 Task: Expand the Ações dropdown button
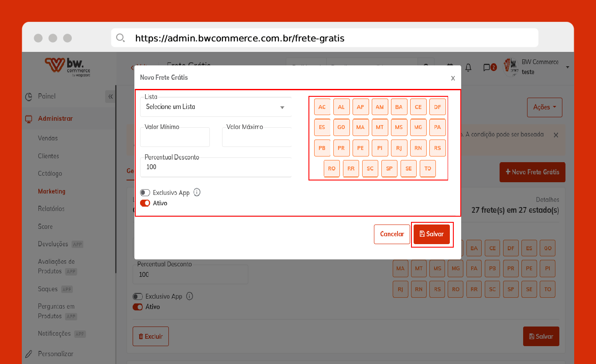click(x=545, y=107)
